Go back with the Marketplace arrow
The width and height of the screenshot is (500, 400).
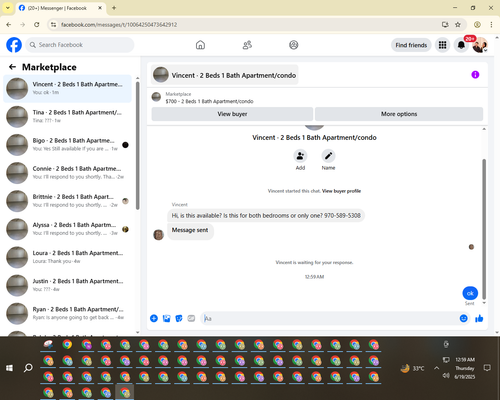click(x=12, y=67)
